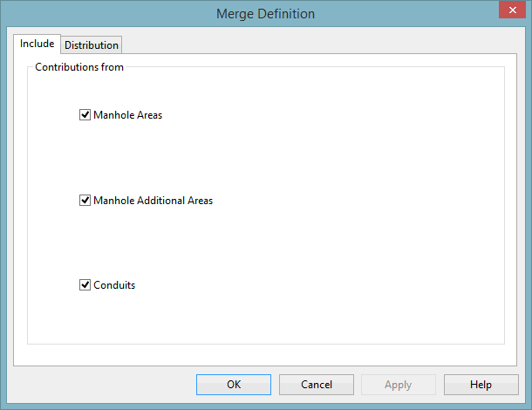532x410 pixels.
Task: Click the Manhole Areas label text
Action: pyautogui.click(x=128, y=115)
